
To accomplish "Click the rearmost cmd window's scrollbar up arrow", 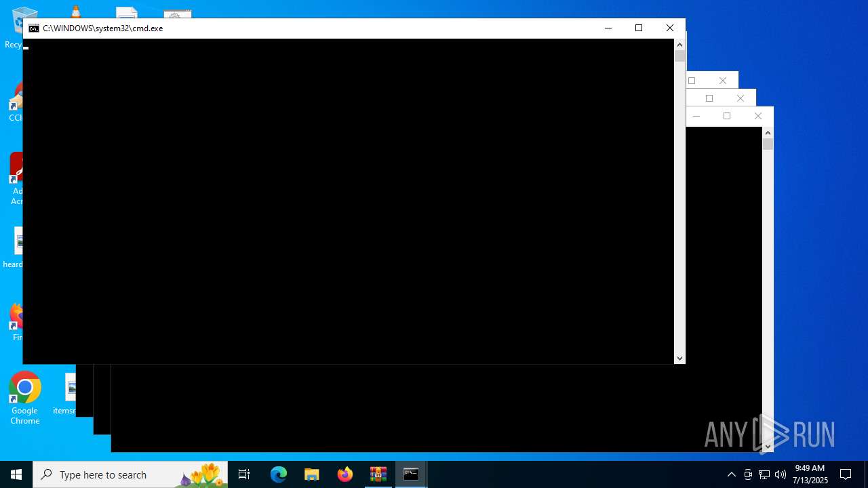I will point(768,133).
